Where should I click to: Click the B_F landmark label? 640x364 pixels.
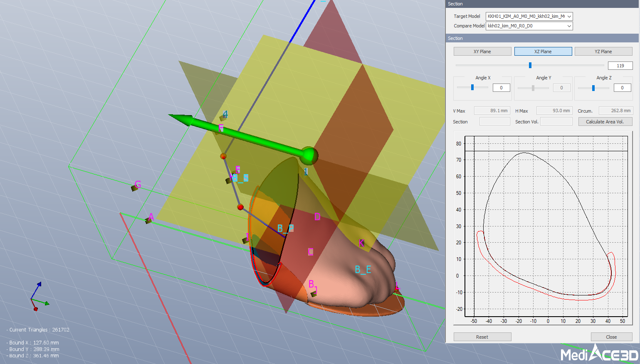click(x=286, y=229)
